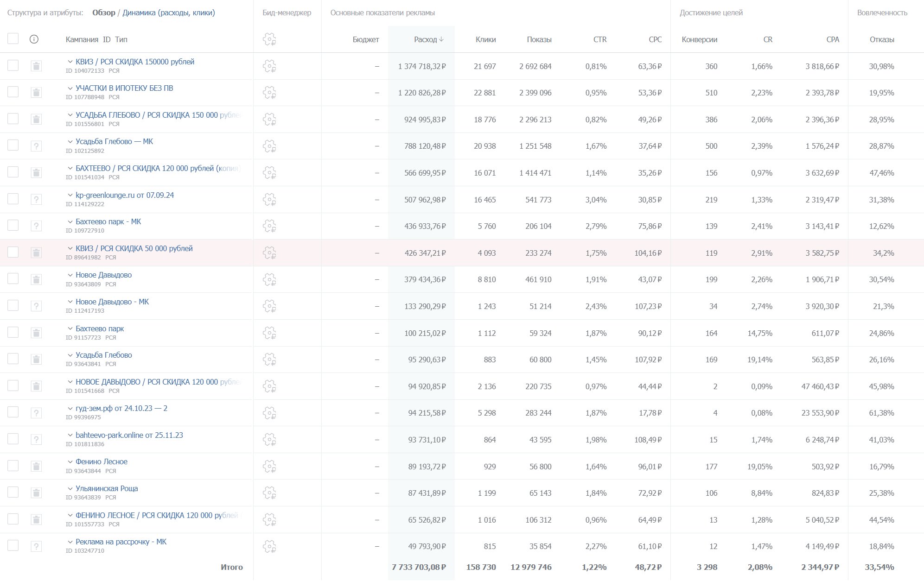Click CPA value 47 460,43 ₽
This screenshot has height=581, width=924.
tap(820, 386)
